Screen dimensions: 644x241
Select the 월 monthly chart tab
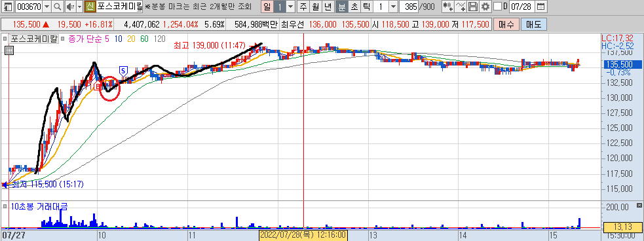click(x=315, y=7)
